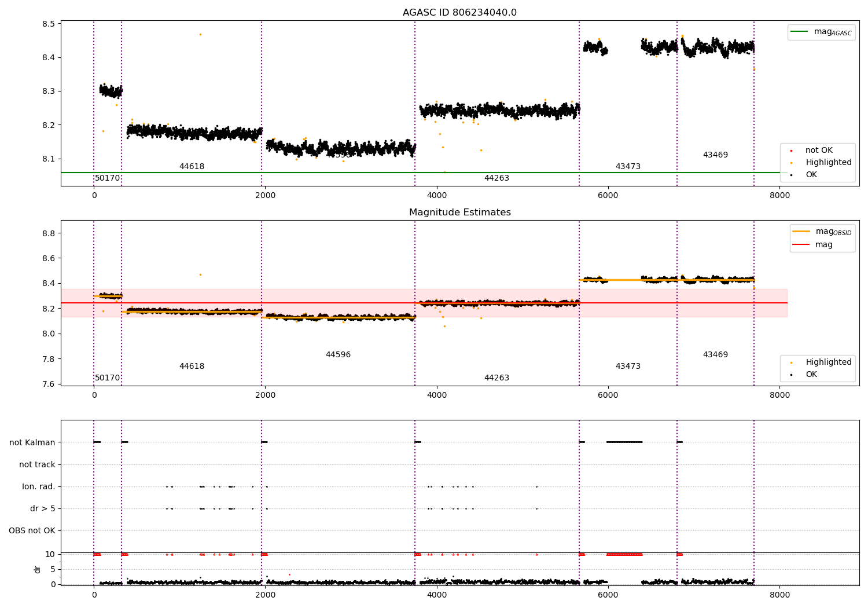
Task: Click obsid label 44618 in the top plot
Action: (x=192, y=167)
